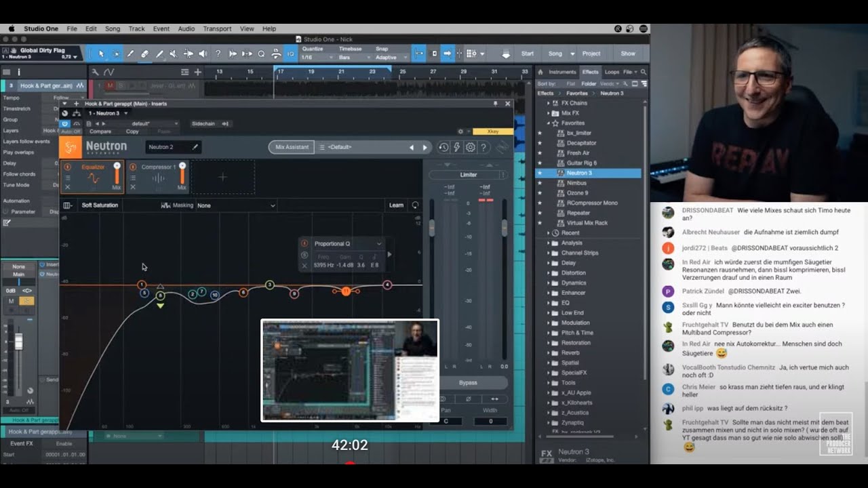This screenshot has width=868, height=488.
Task: Toggle the Compressor 1 module power
Action: click(133, 167)
